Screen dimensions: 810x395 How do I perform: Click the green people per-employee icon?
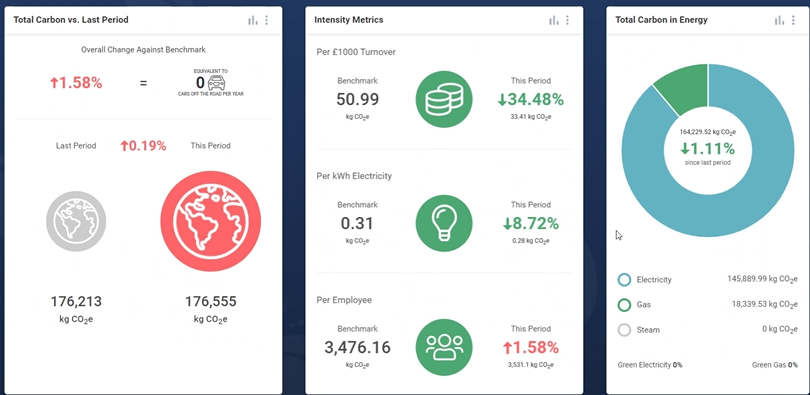[x=444, y=347]
